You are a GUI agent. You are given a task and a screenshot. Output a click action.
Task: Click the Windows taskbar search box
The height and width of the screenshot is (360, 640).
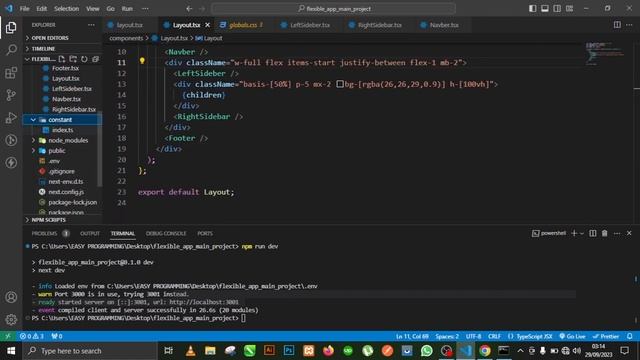click(x=90, y=351)
